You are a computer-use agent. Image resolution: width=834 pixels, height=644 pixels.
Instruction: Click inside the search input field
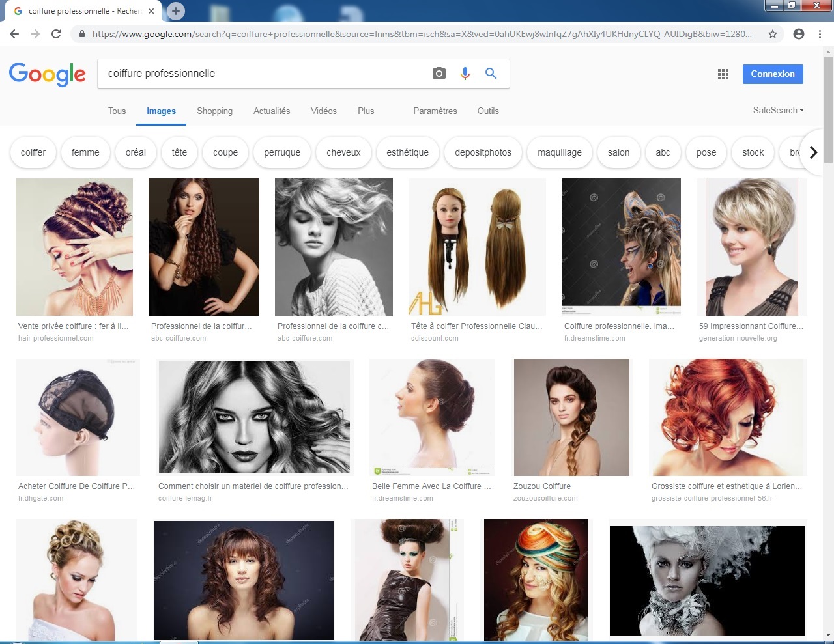264,74
